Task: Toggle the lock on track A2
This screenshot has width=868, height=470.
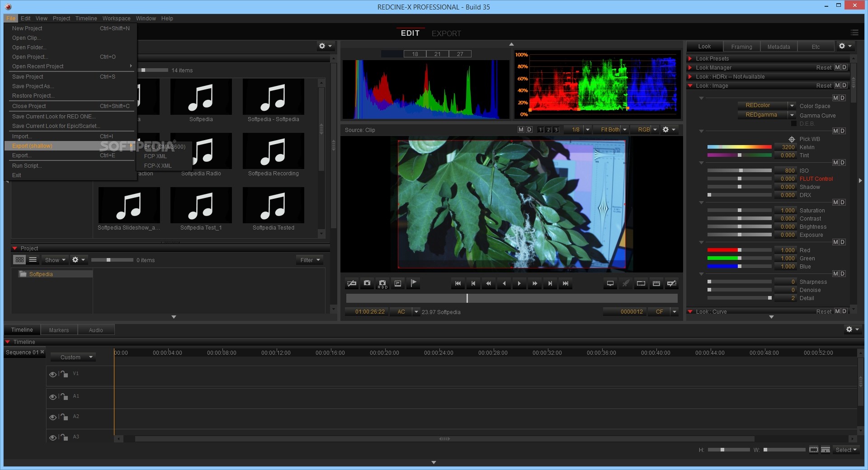Action: (x=65, y=417)
